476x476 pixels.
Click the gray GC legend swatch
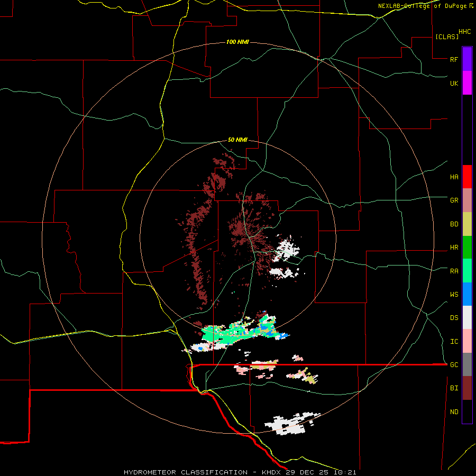click(x=467, y=364)
